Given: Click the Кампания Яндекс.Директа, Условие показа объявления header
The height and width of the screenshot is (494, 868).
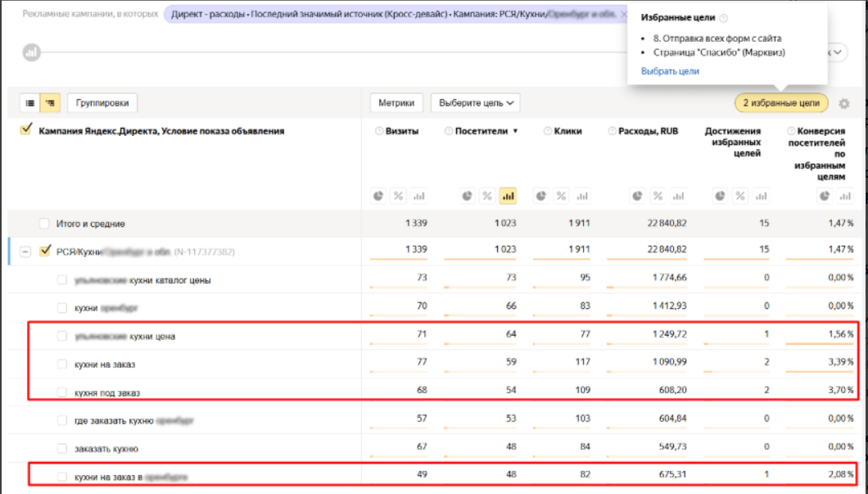Looking at the screenshot, I should tap(161, 131).
